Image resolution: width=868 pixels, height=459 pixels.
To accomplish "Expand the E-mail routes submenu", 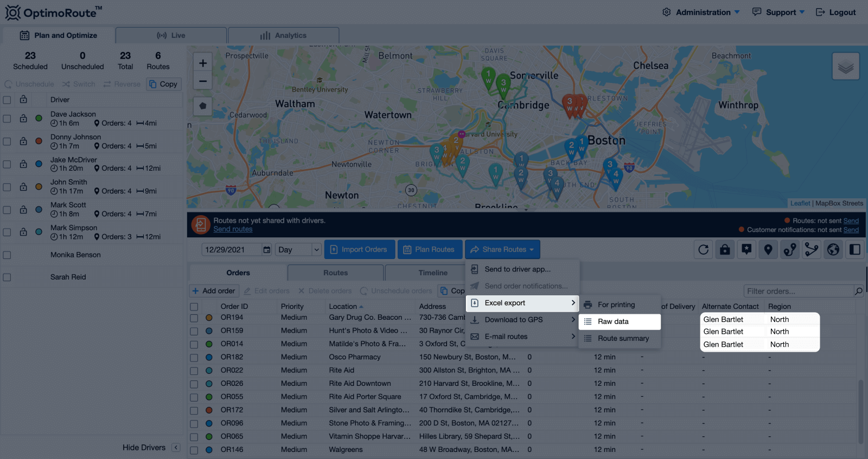I will tap(522, 337).
